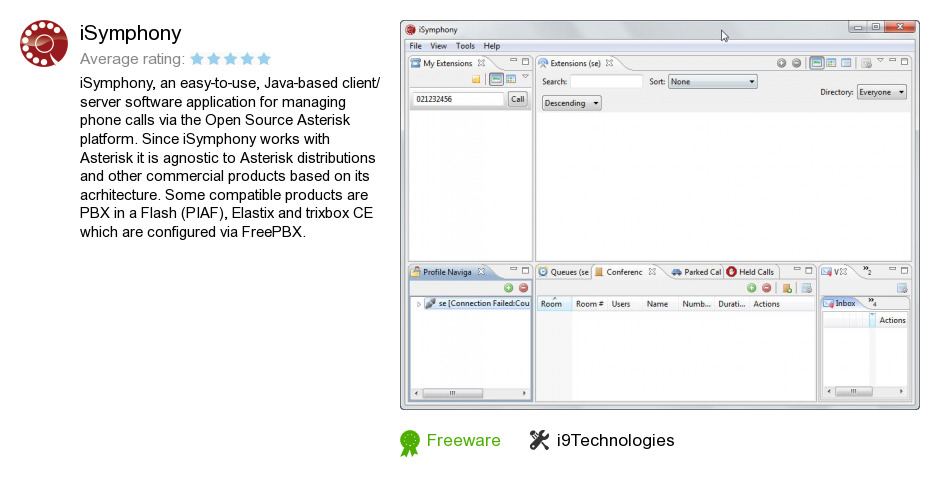This screenshot has height=487, width=940.
Task: Open the Help menu
Action: [x=492, y=46]
